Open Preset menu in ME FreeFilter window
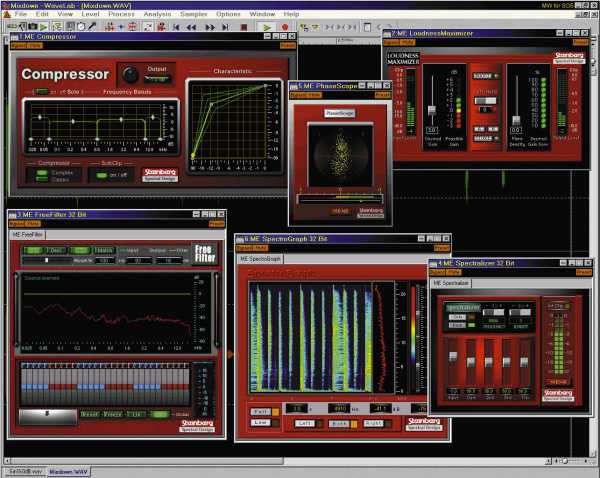This screenshot has width=600, height=478. click(x=217, y=224)
